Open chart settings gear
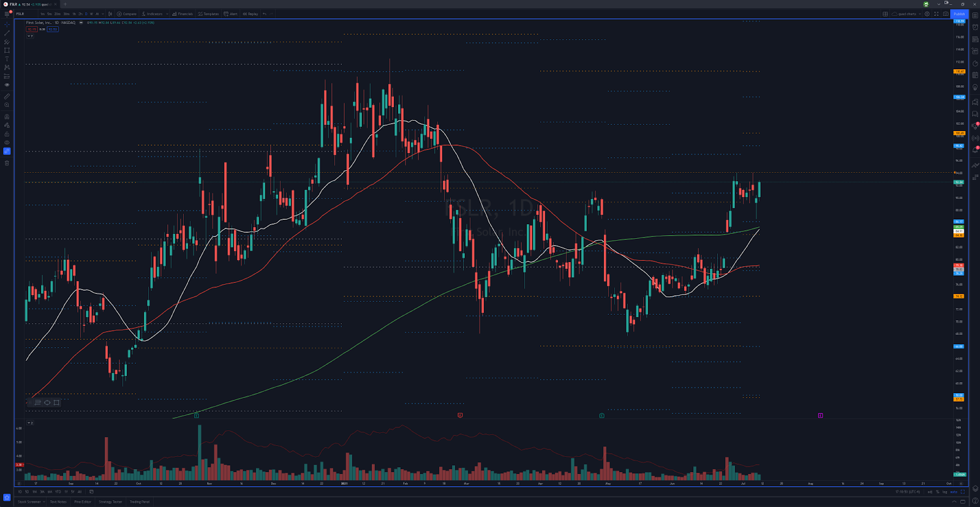 click(927, 13)
